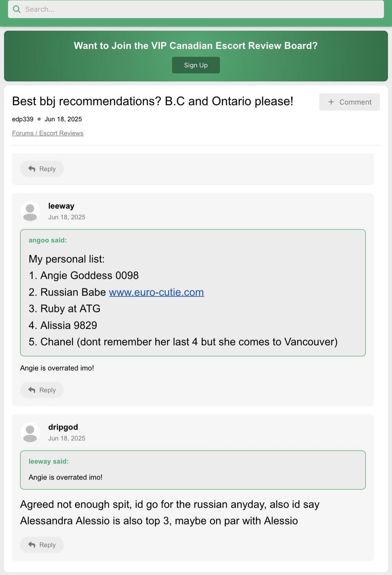The width and height of the screenshot is (392, 575).
Task: Click the thread title heading
Action: coord(152,101)
